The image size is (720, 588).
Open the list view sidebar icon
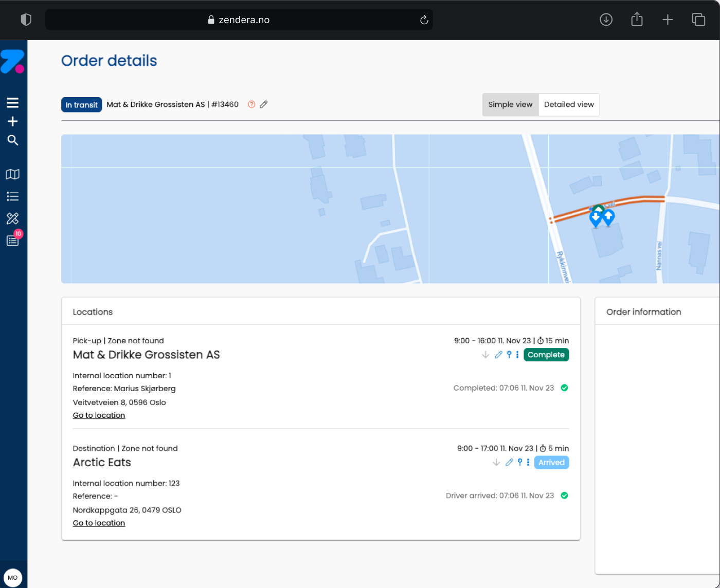(13, 196)
